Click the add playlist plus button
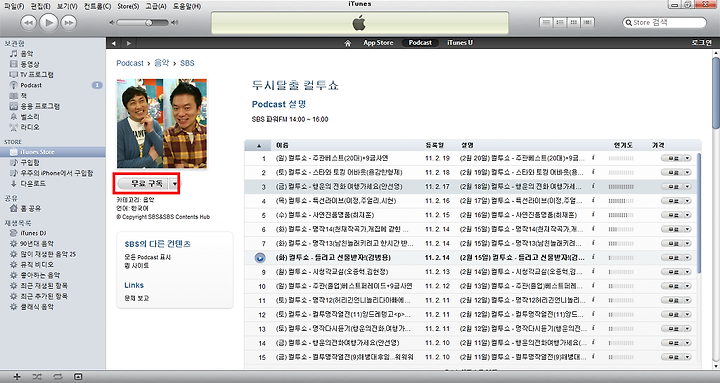Viewport: 720px width, 383px height. tap(17, 377)
